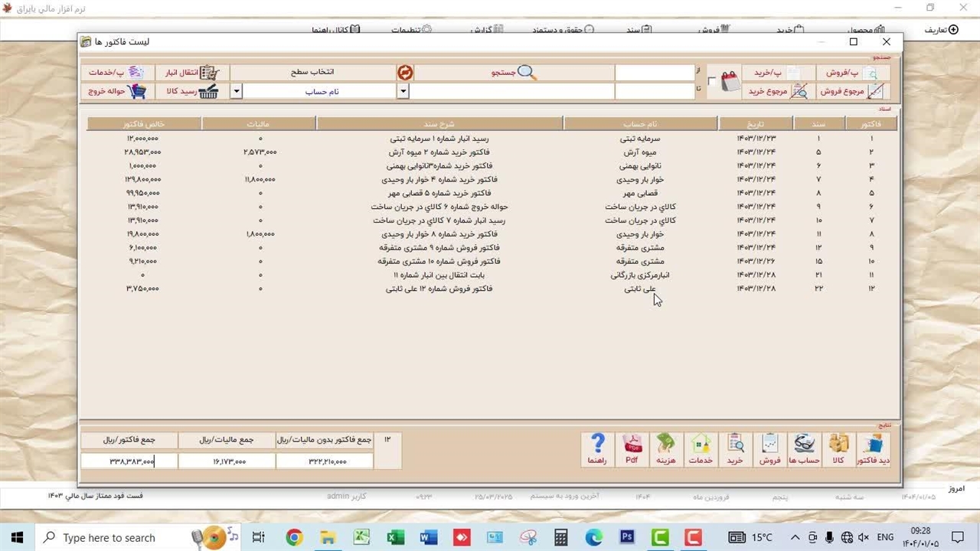Screen dimensions: 980x551
Task: Toggle the date filter checkbox
Action: coord(712,82)
